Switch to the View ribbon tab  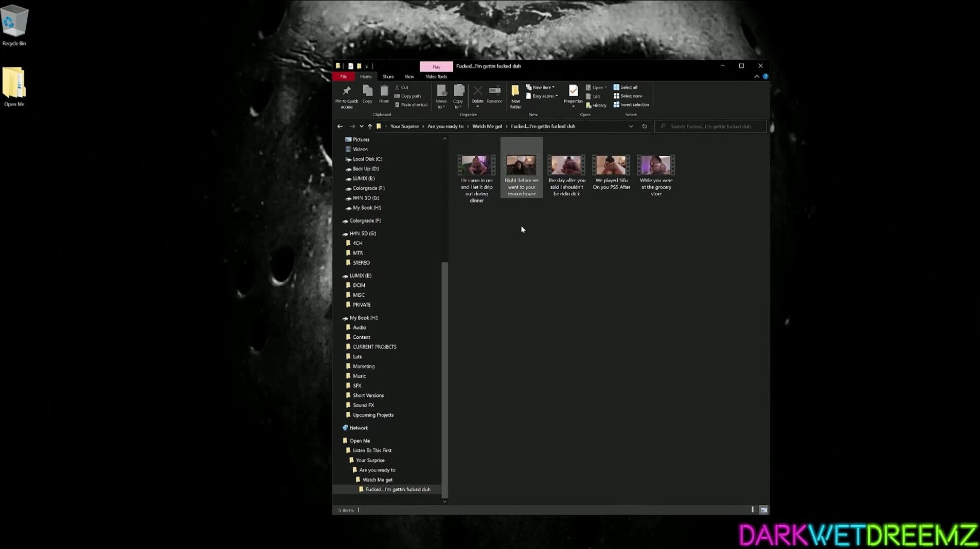click(x=409, y=77)
